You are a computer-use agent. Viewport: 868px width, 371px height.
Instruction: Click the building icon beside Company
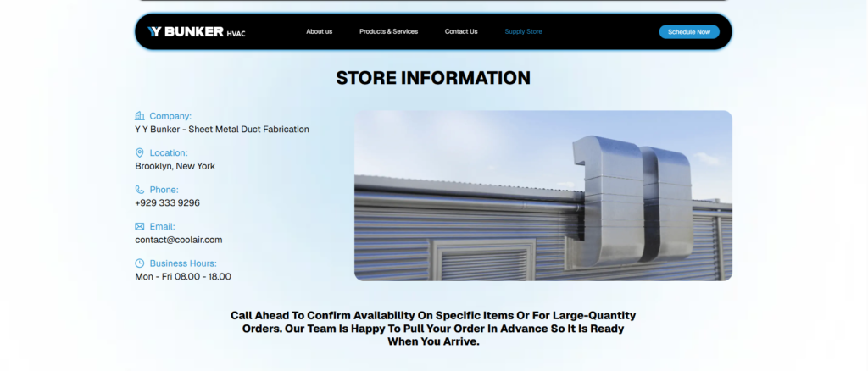pos(140,116)
